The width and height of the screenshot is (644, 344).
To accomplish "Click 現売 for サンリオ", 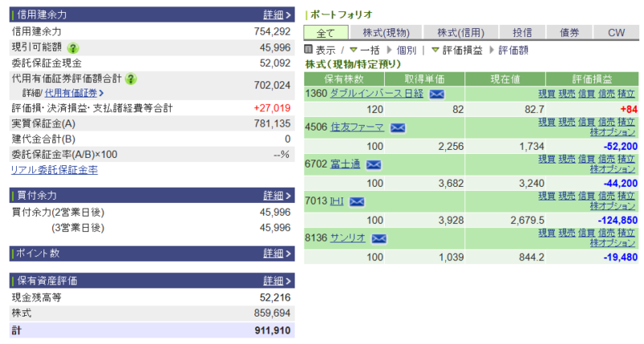I will [x=567, y=233].
